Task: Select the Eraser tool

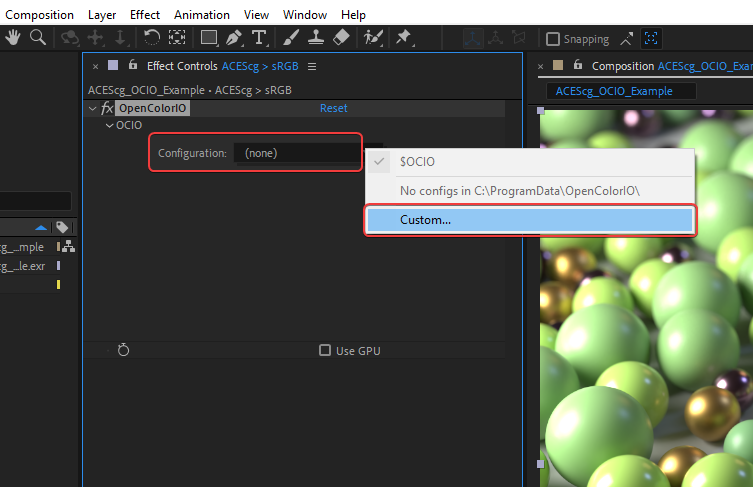Action: point(341,38)
